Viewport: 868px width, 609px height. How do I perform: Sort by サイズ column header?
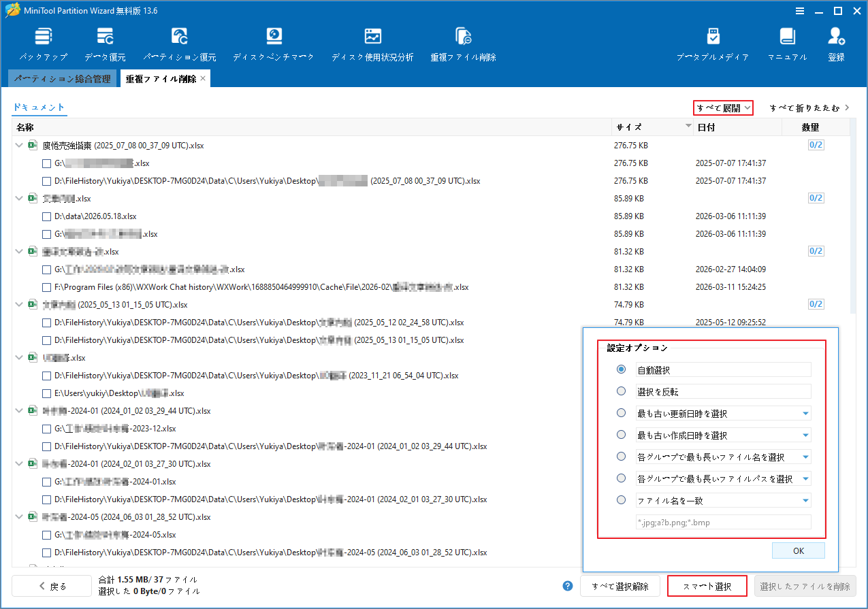(x=653, y=127)
